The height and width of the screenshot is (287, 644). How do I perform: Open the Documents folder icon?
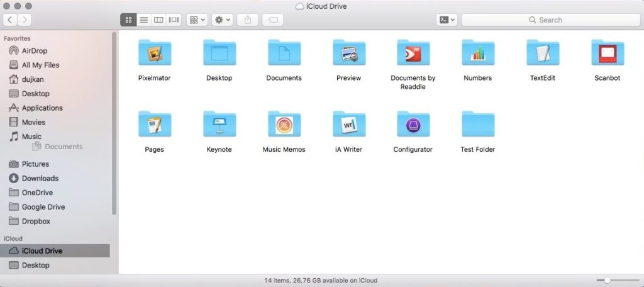[x=284, y=53]
